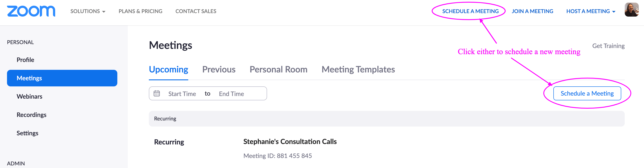Click the Zoom logo

tap(31, 11)
